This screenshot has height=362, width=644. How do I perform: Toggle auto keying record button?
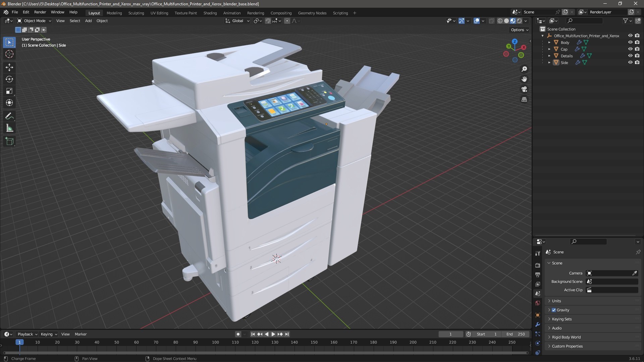238,334
